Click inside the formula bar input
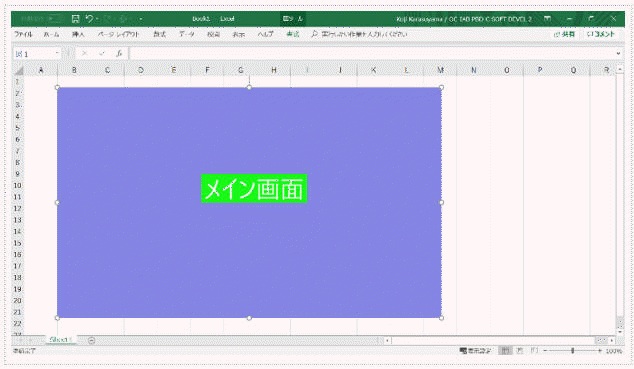The width and height of the screenshot is (634, 369). point(372,53)
